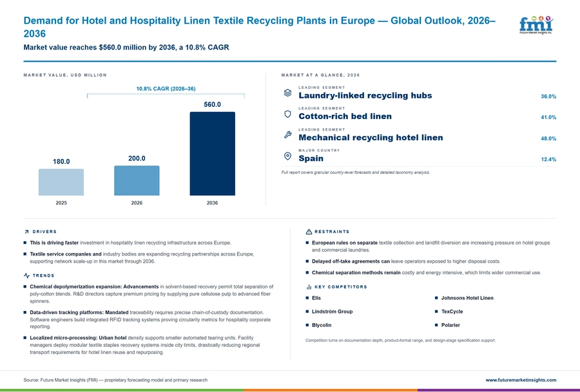Click the subtitle about $560.0 million by 2036
The height and width of the screenshot is (392, 580).
click(x=126, y=47)
